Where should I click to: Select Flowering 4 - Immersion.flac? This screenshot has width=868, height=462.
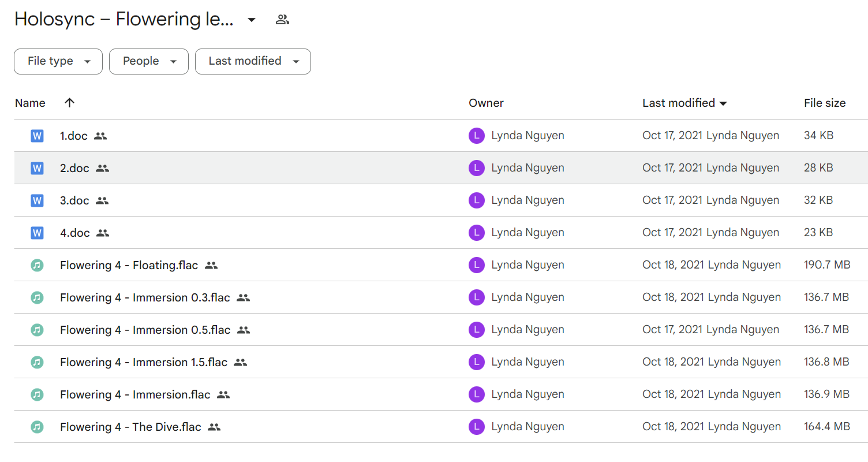(135, 395)
